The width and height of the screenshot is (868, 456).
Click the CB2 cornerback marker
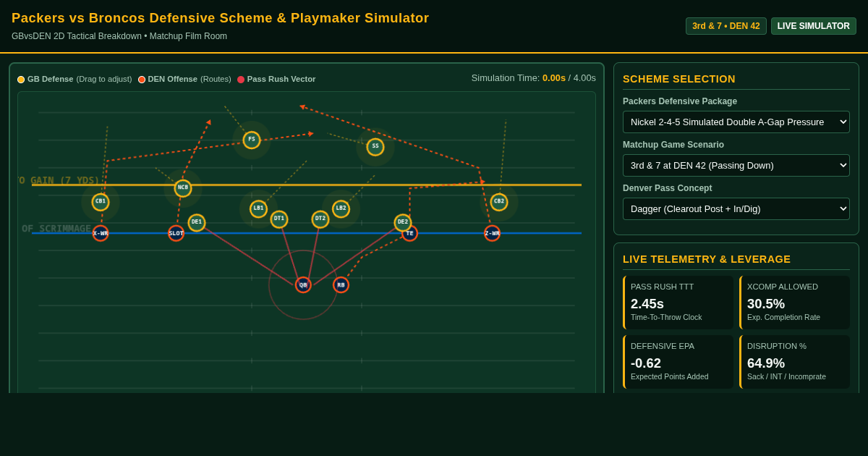coord(499,202)
